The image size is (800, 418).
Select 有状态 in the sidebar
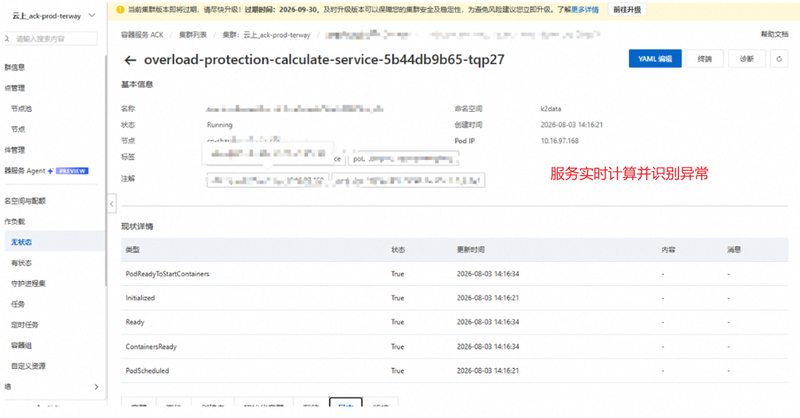pos(21,263)
